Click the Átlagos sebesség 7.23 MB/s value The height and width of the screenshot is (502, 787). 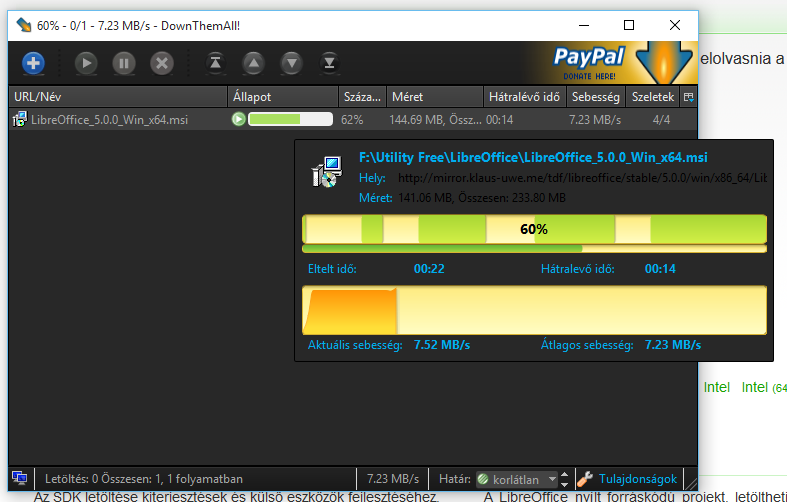coord(673,345)
